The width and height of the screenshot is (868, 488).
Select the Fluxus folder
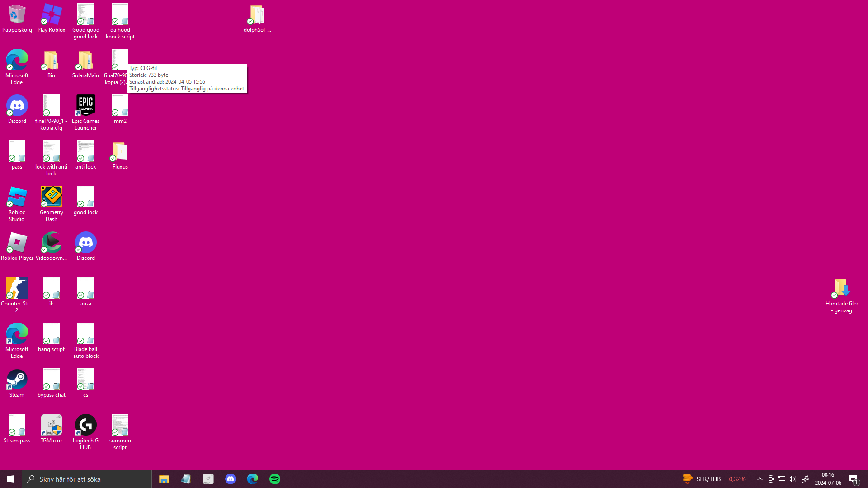tap(120, 155)
